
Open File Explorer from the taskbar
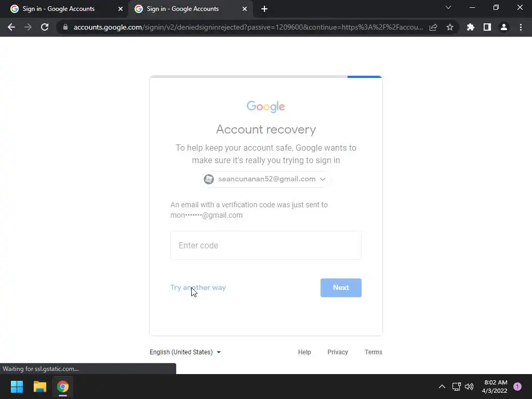tap(39, 387)
